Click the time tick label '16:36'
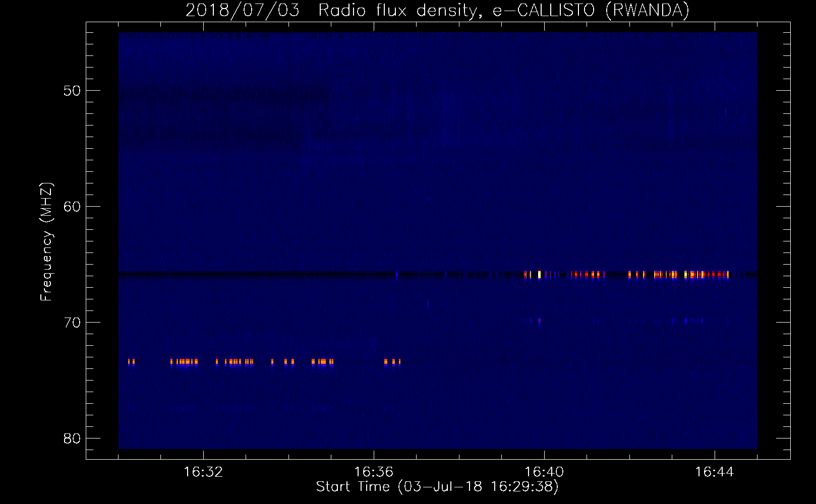The image size is (816, 504). click(x=374, y=472)
